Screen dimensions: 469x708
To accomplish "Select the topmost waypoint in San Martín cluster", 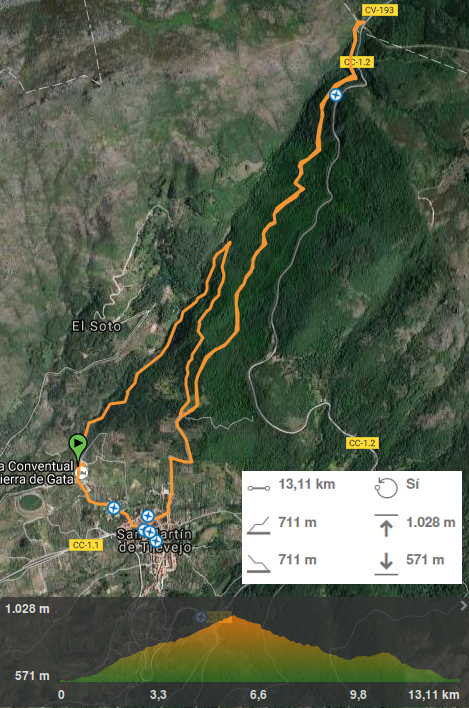I will point(148,516).
